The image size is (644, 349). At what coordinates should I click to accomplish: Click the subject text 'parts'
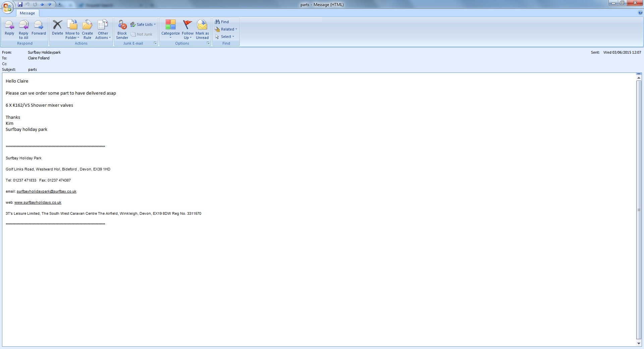33,69
